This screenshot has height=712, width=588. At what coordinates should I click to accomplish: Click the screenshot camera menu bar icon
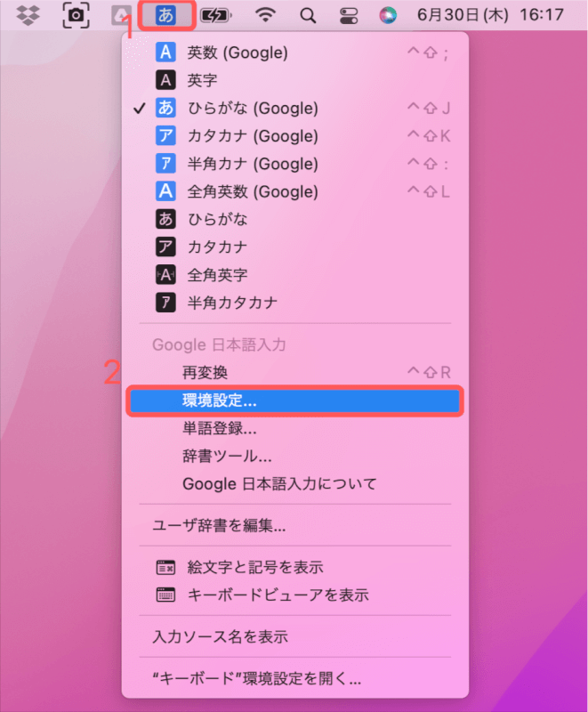[76, 15]
